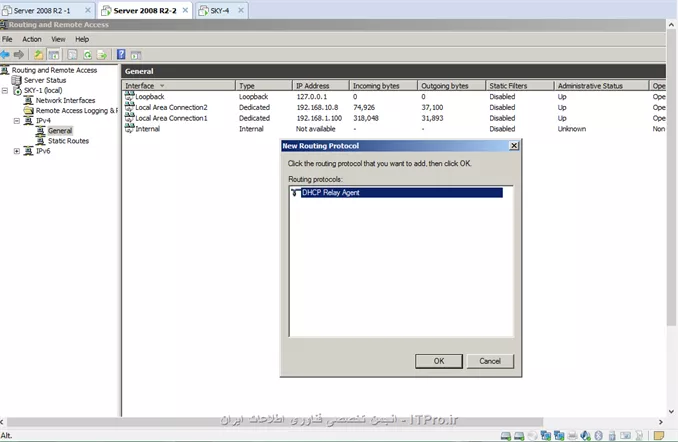Viewport: 678px width, 442px height.
Task: Open the File menu
Action: click(7, 39)
